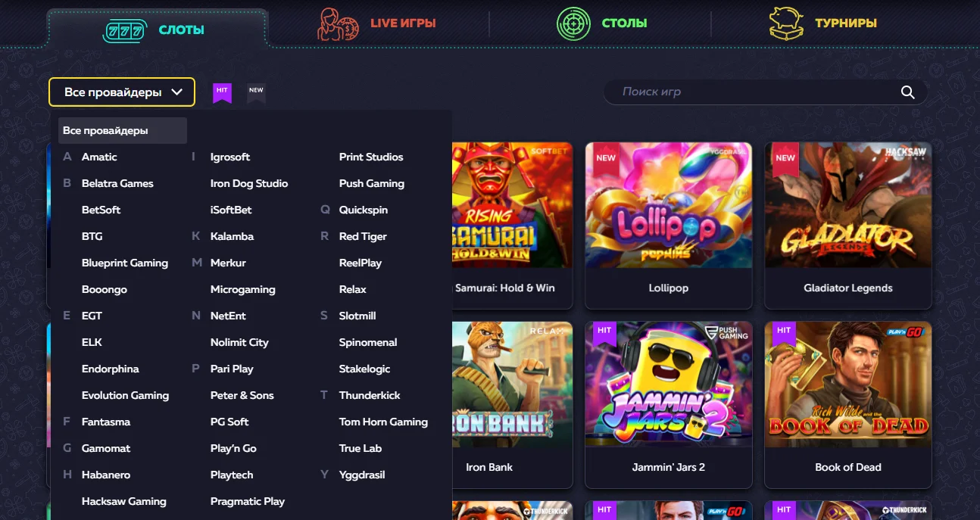Select Push Gaming in provider list
Image resolution: width=980 pixels, height=520 pixels.
[372, 183]
